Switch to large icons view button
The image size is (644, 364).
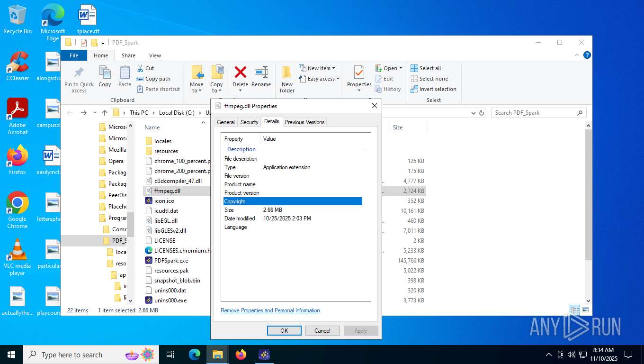pos(585,310)
